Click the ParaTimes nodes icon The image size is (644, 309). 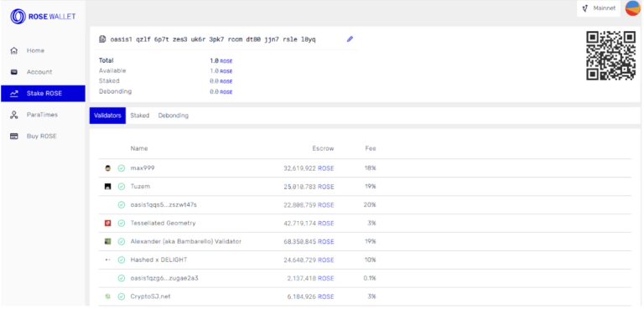(14, 115)
